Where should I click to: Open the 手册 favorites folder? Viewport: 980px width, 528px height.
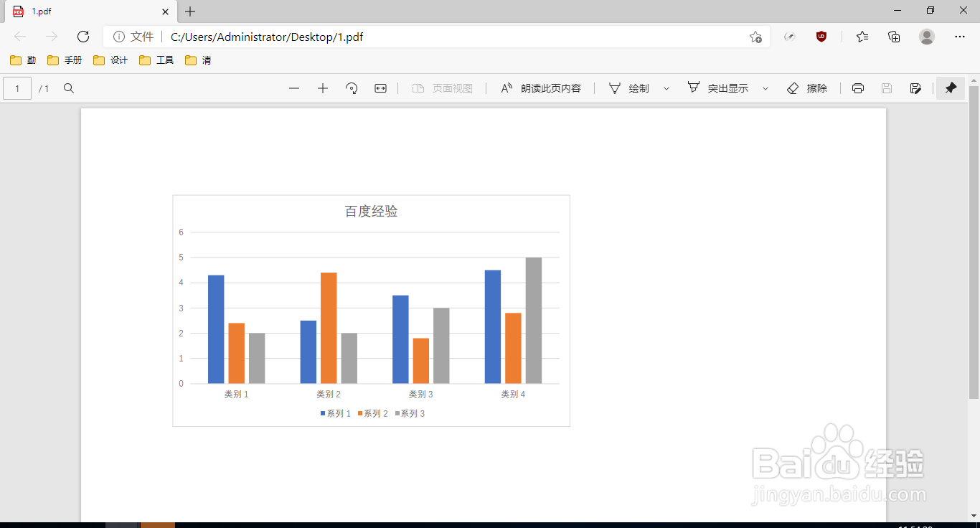click(66, 60)
